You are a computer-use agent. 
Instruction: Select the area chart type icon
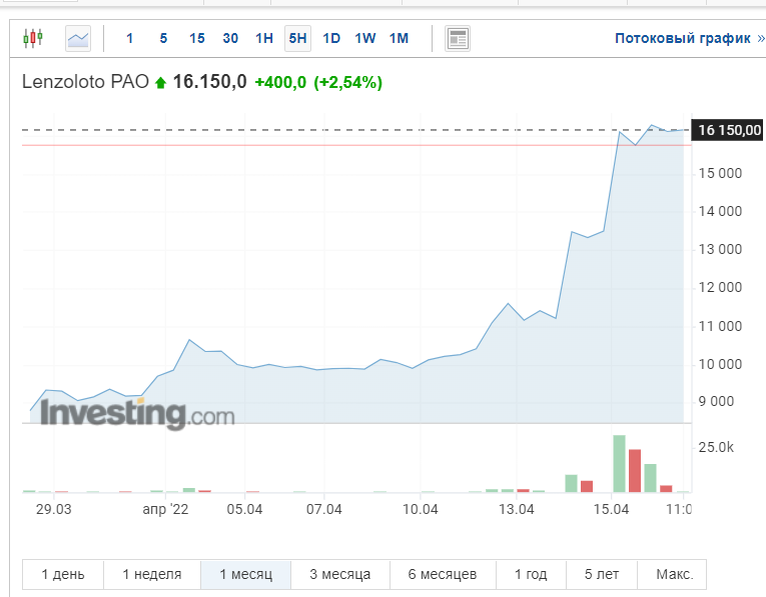pos(78,38)
